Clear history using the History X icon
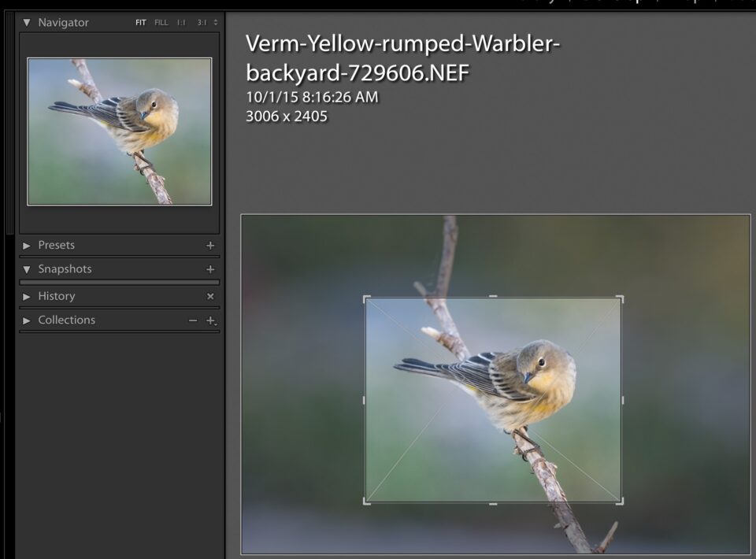 pyautogui.click(x=210, y=297)
